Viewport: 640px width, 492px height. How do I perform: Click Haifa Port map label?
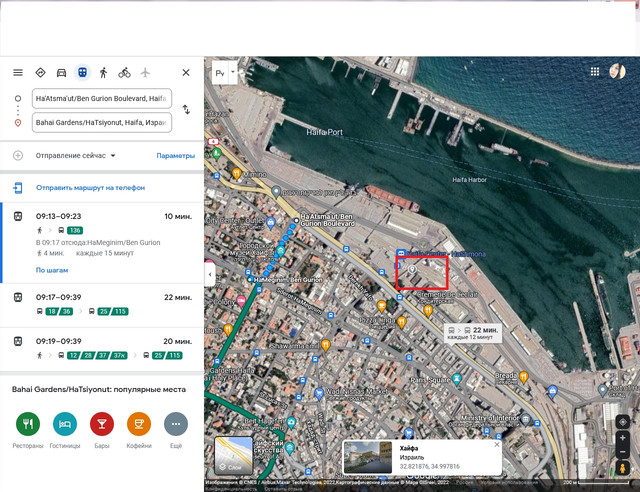click(324, 132)
